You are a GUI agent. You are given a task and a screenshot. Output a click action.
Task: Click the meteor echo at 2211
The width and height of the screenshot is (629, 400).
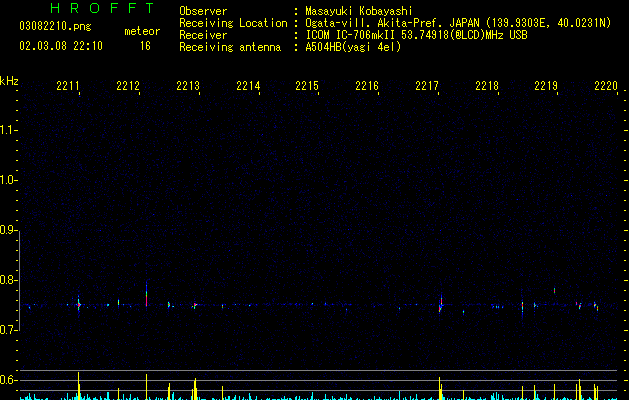point(79,304)
